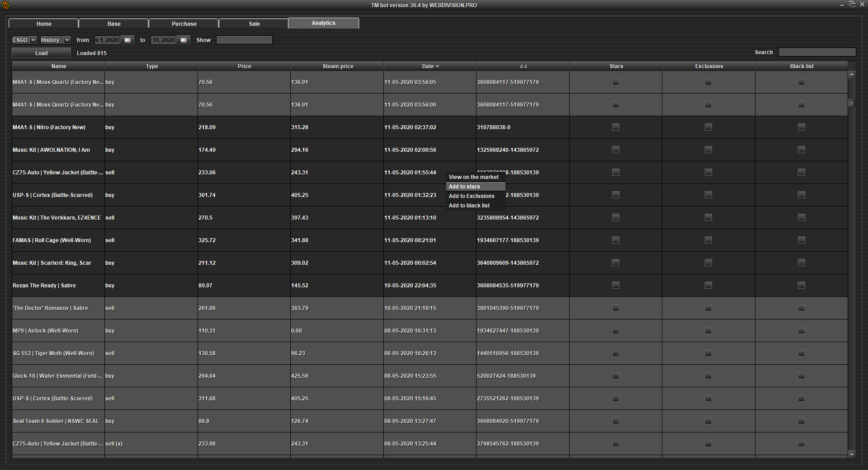Mark Stars for MP9 Airlock row
The width and height of the screenshot is (868, 470).
616,331
